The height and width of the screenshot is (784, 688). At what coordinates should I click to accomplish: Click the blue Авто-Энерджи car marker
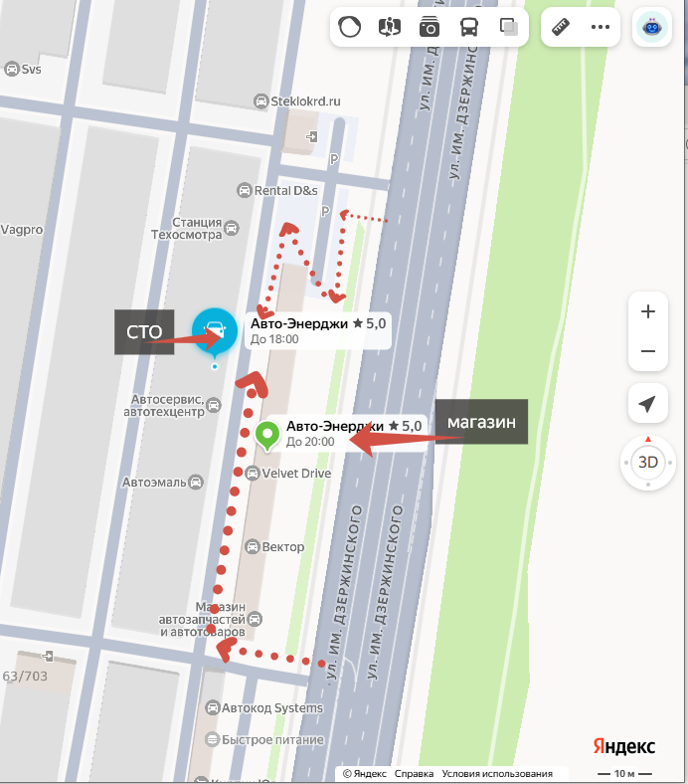(x=215, y=332)
